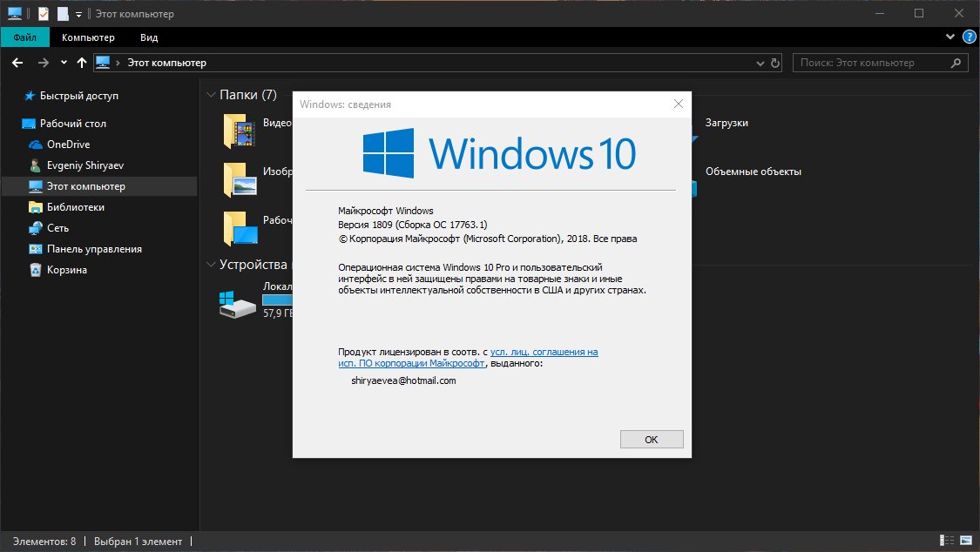
Task: Click the Сеть network icon
Action: 36,228
